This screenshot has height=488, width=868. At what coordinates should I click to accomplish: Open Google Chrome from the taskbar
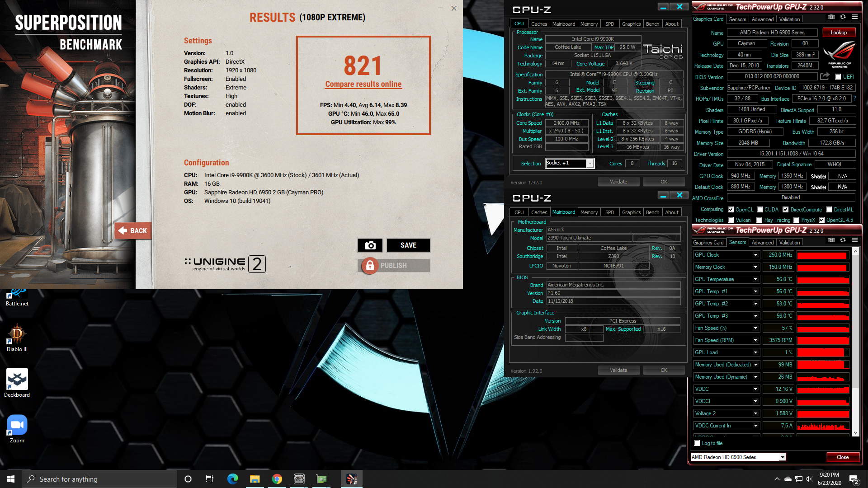[x=277, y=479]
